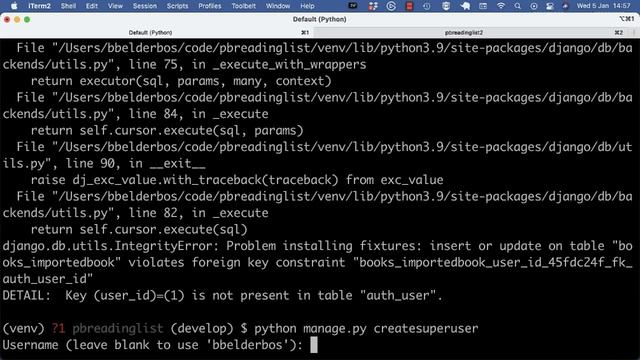Click the 'auth_user_id"' text line
Screen dimensions: 640x360
(48, 279)
